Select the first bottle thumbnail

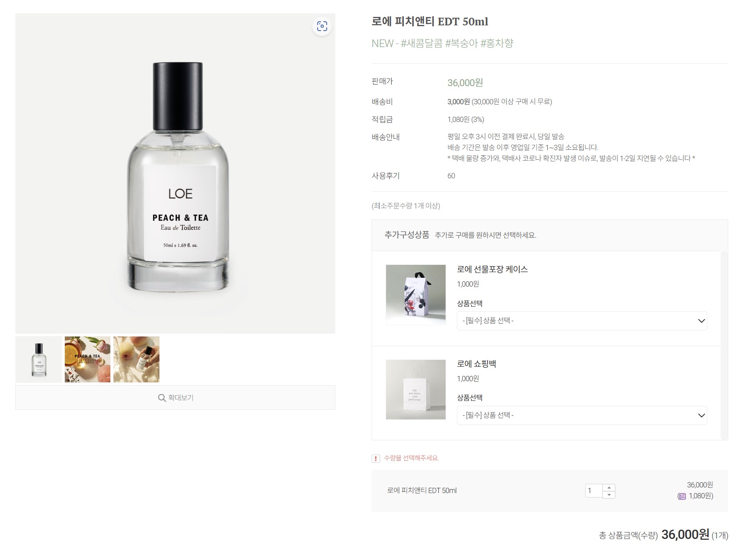[39, 359]
